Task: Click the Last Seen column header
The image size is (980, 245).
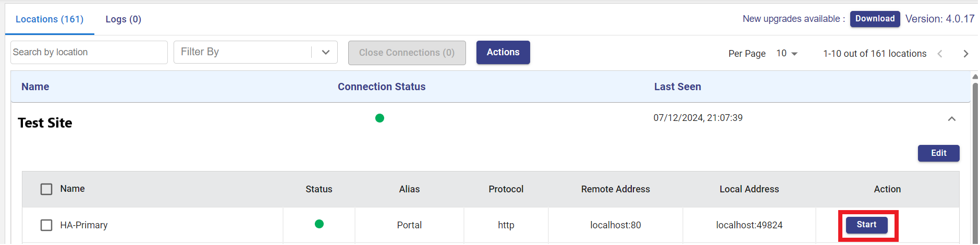Action: 677,87
